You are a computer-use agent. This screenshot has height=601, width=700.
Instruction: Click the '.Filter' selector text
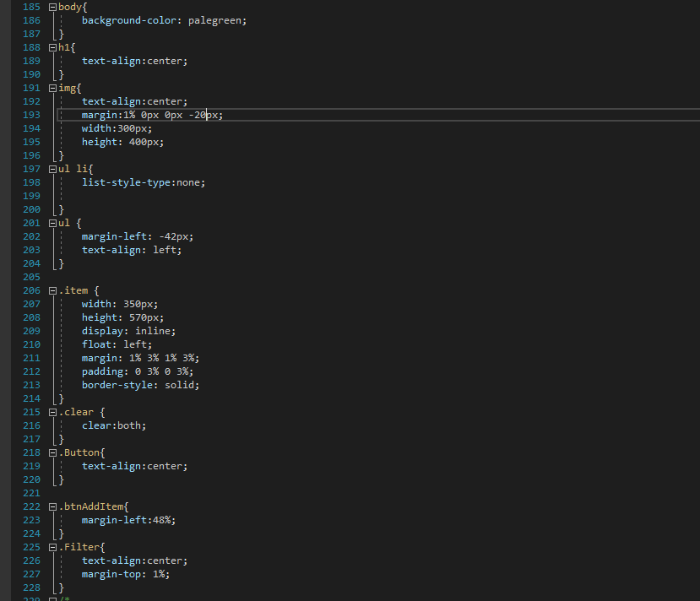[x=79, y=548]
